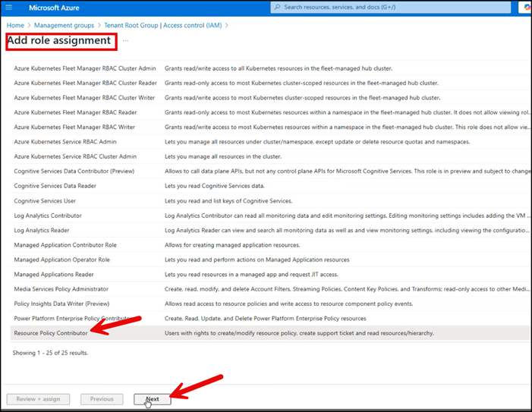Select Managed Application Operator Role
This screenshot has height=412, width=532.
(61, 259)
